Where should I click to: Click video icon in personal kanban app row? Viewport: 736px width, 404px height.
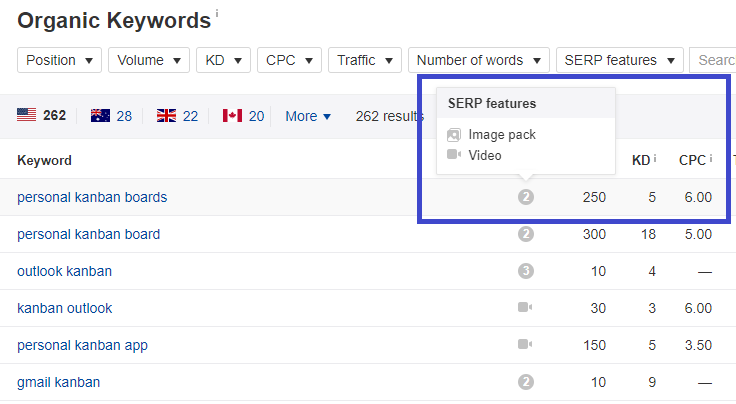click(x=525, y=344)
